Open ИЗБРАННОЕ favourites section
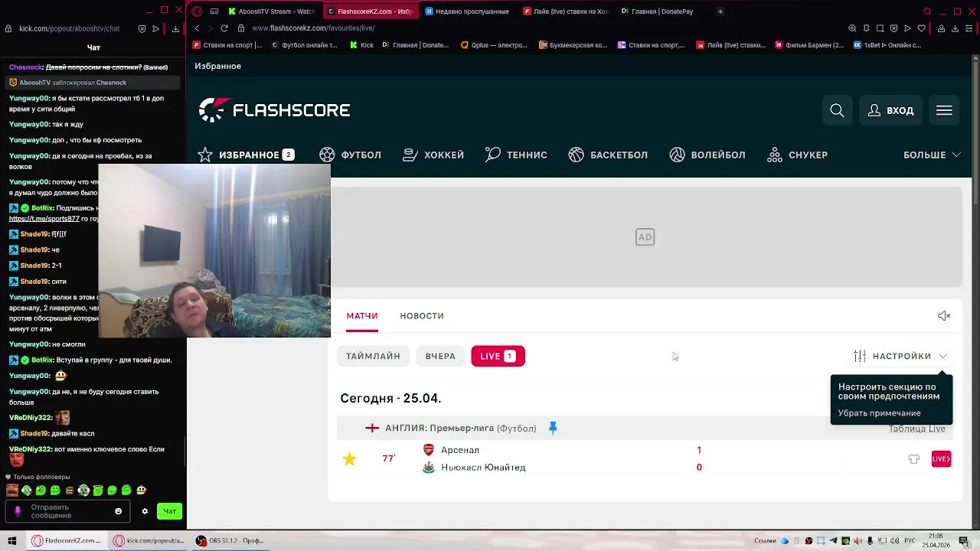Image resolution: width=980 pixels, height=551 pixels. pyautogui.click(x=246, y=155)
